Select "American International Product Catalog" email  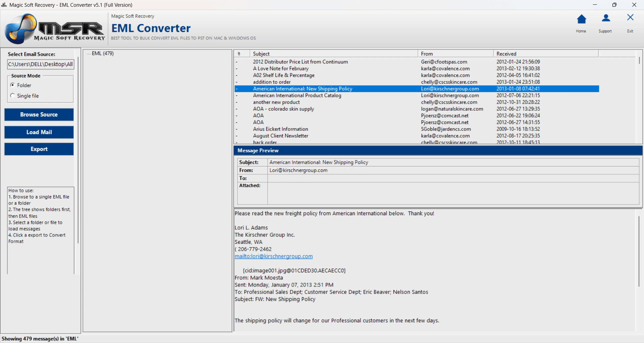[417, 96]
